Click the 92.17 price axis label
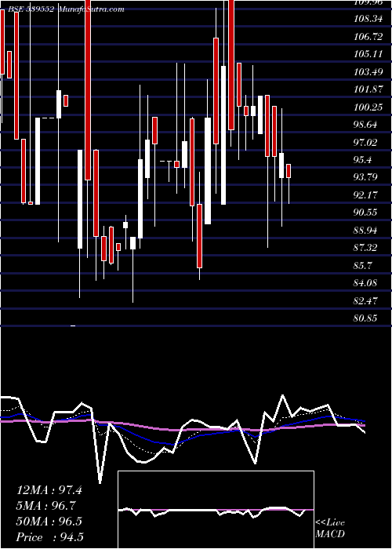Screen dimensions: 392x549 click(x=366, y=195)
